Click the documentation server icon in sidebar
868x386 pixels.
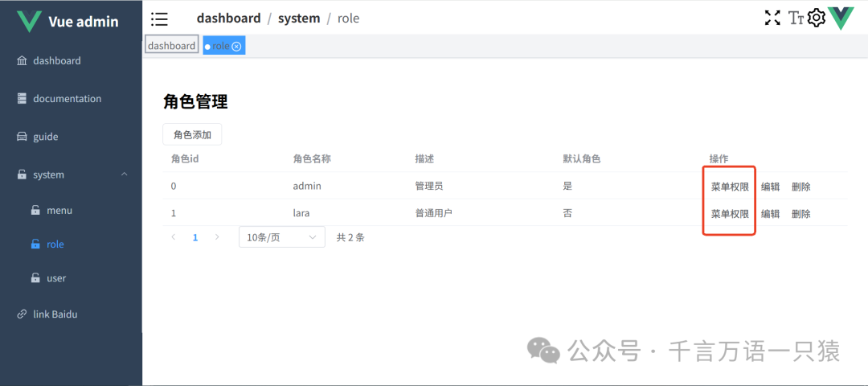[22, 99]
